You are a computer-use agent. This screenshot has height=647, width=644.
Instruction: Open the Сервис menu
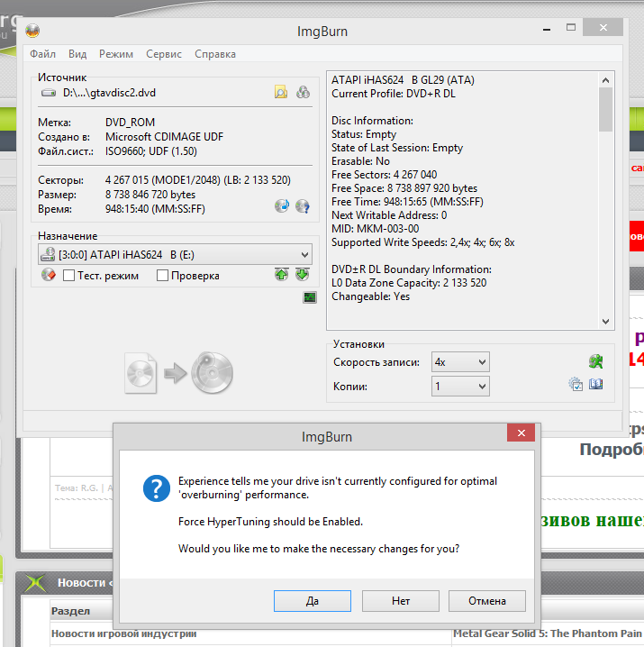pos(164,54)
